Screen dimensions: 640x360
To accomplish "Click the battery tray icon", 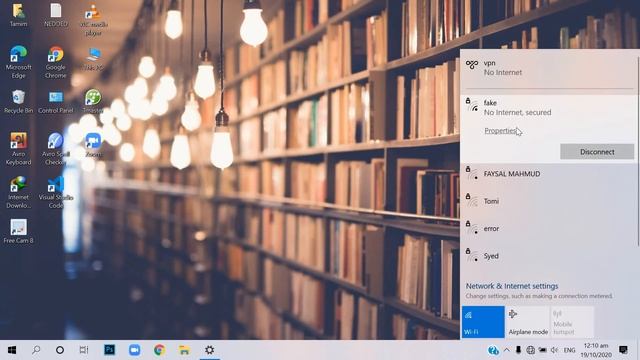I will coord(542,350).
